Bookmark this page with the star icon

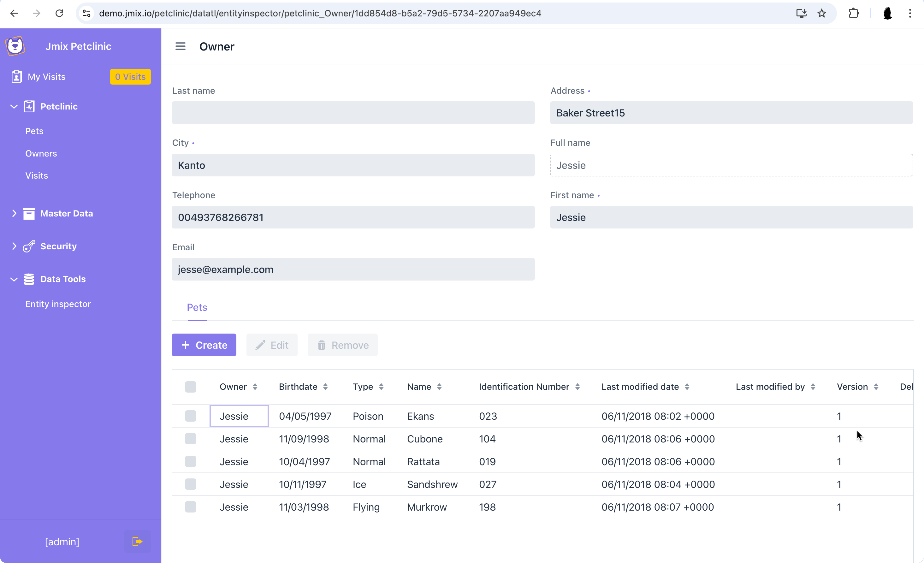point(822,14)
